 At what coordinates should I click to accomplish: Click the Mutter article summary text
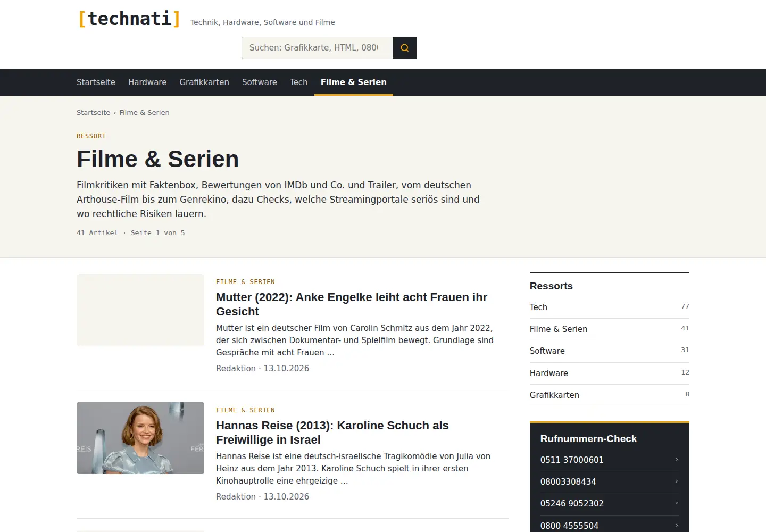coord(355,340)
